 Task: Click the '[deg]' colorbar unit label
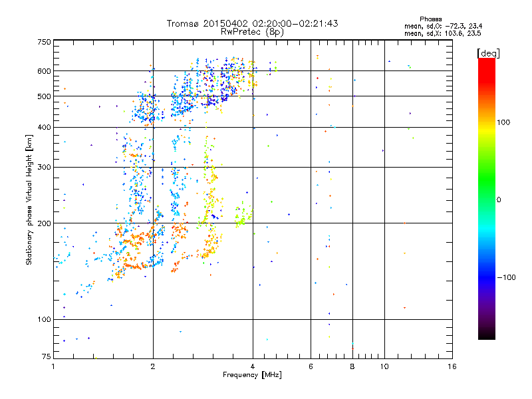tap(488, 53)
